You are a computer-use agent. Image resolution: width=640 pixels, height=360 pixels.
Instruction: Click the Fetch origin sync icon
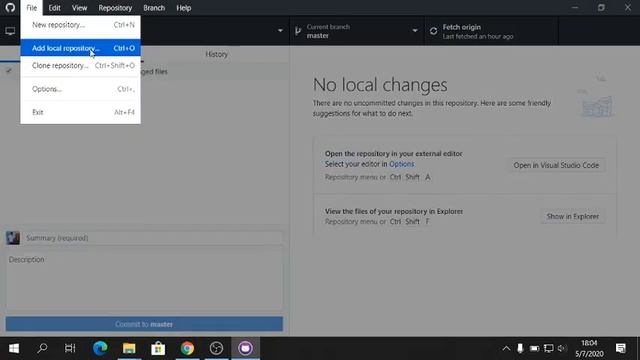pyautogui.click(x=433, y=31)
